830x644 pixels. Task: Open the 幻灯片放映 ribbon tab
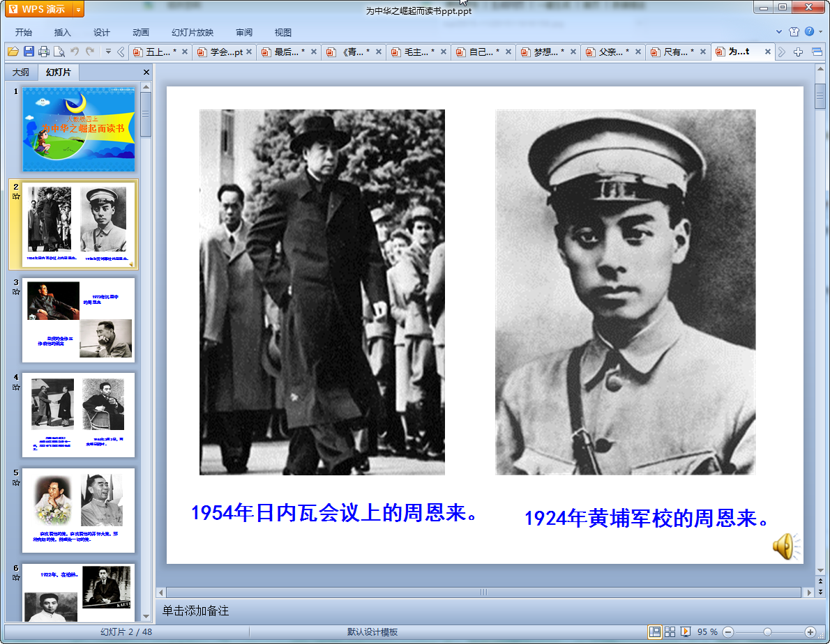[193, 33]
